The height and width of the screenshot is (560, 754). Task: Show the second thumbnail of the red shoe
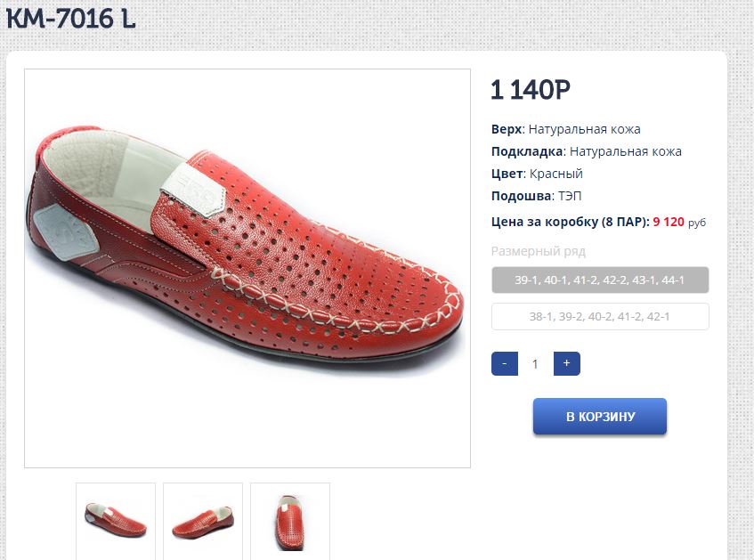203,519
